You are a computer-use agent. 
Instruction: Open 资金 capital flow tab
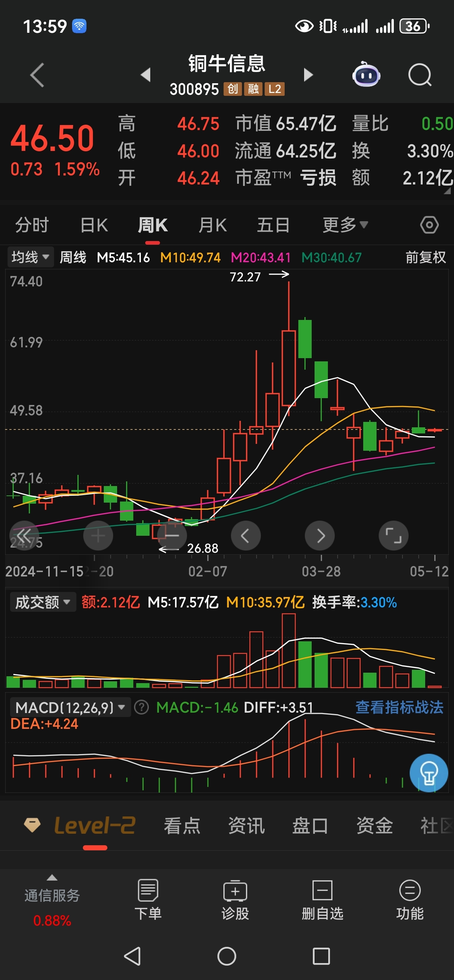[x=374, y=826]
